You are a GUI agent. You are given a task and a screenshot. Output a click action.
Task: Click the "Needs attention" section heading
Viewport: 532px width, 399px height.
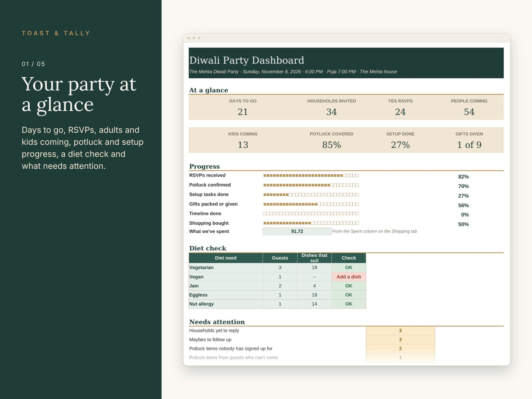point(217,322)
